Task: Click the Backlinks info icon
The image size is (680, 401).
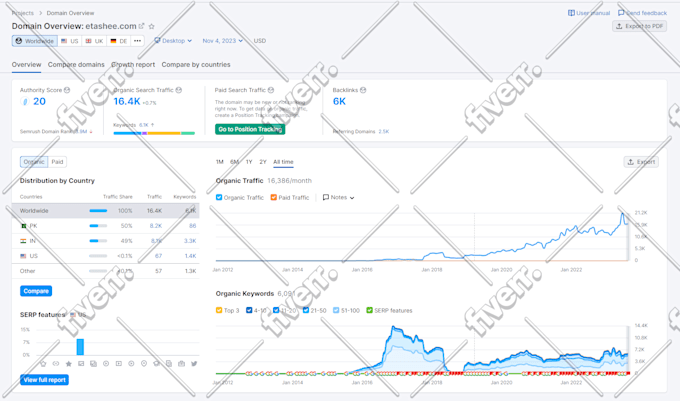Action: [363, 90]
